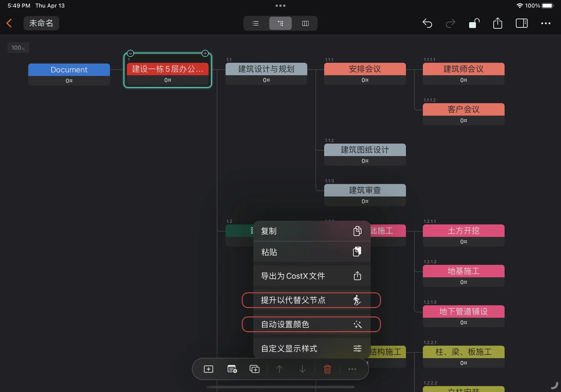Open the more options menu in top bar
Image resolution: width=561 pixels, height=392 pixels.
546,23
